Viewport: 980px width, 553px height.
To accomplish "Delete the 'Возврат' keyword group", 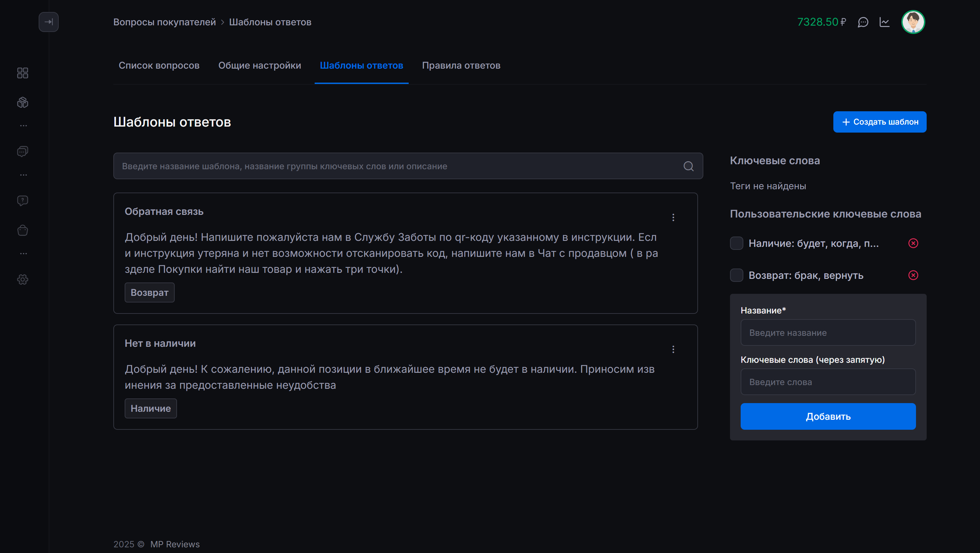I will coord(913,276).
